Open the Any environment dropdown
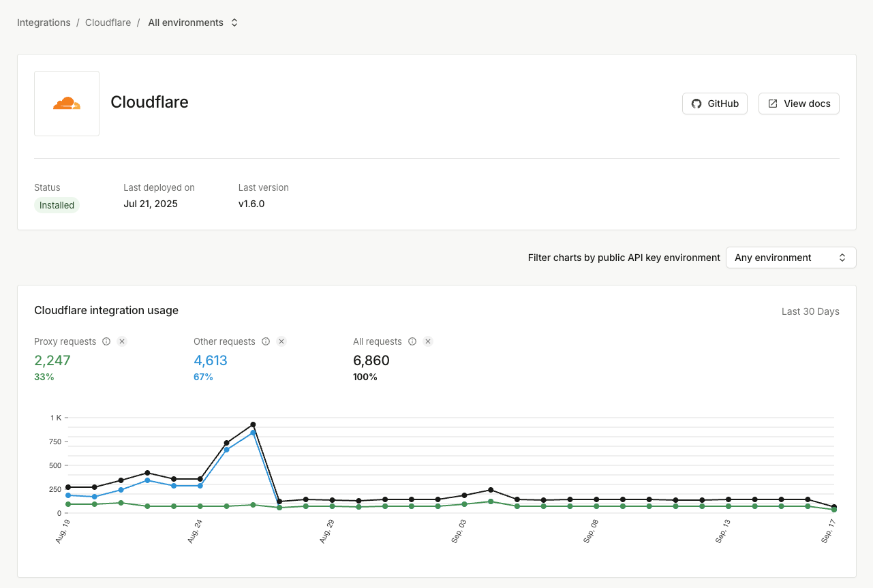 [x=791, y=258]
